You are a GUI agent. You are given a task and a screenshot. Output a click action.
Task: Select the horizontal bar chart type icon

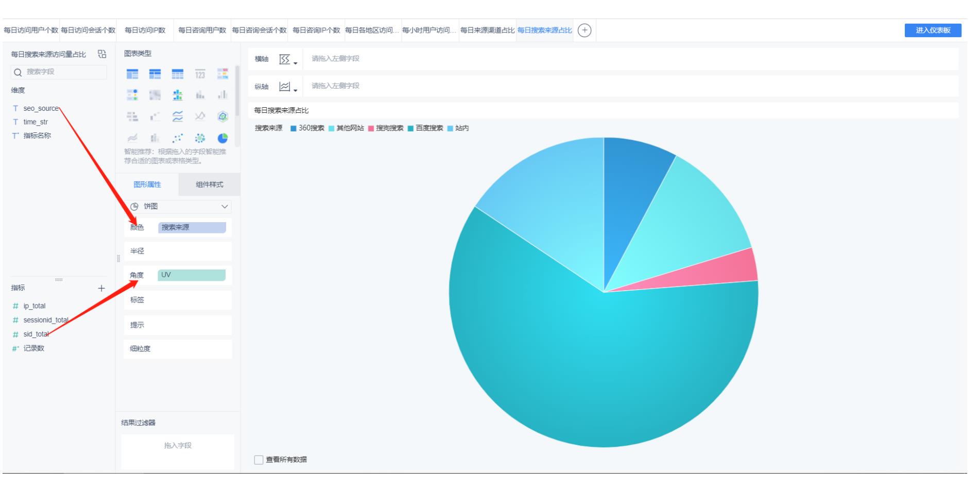pyautogui.click(x=132, y=117)
